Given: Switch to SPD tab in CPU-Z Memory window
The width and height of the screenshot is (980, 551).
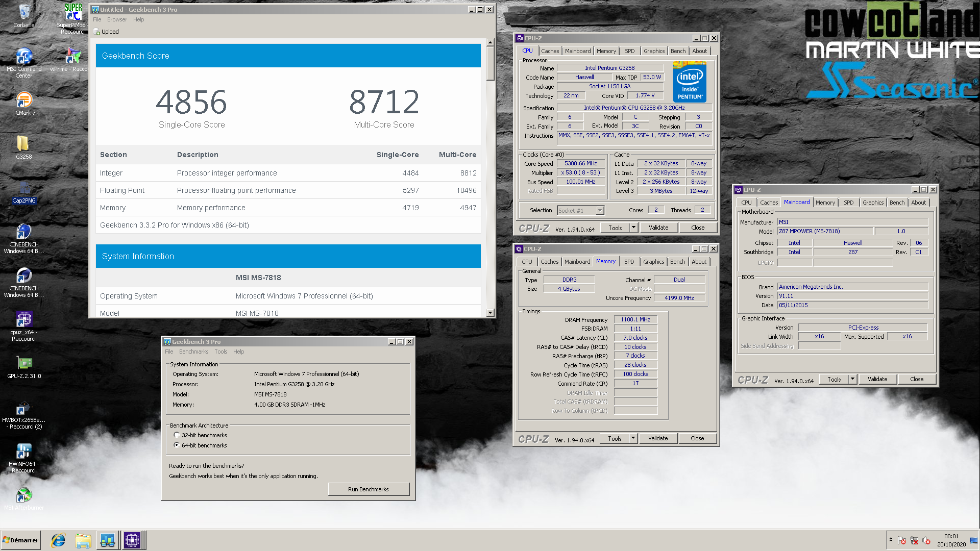Looking at the screenshot, I should tap(629, 262).
